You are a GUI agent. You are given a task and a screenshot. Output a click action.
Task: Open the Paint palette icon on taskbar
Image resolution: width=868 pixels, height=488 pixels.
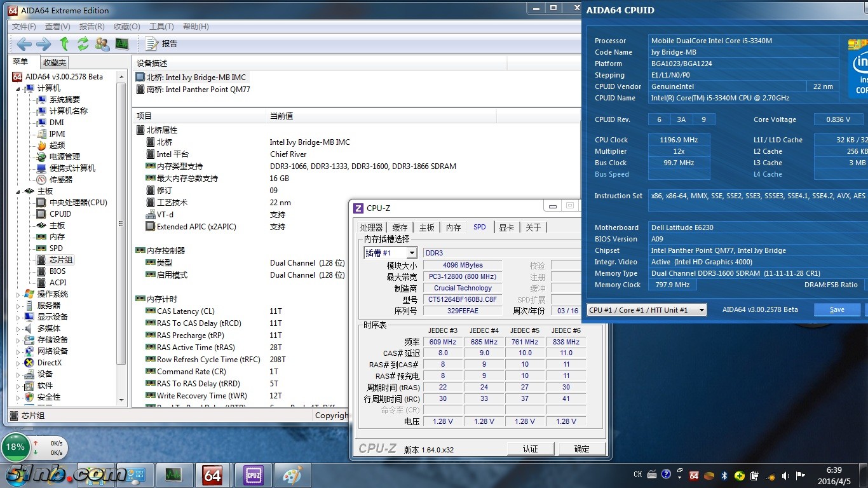(x=292, y=475)
